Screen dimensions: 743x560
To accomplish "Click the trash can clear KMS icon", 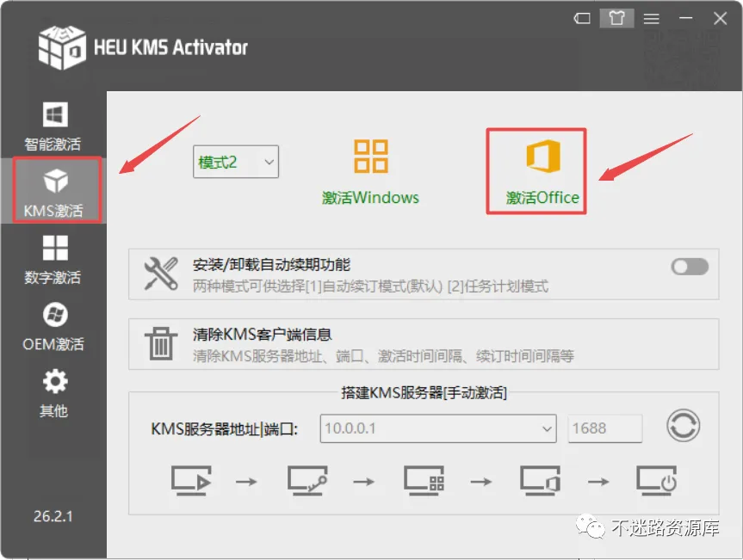I will (161, 344).
